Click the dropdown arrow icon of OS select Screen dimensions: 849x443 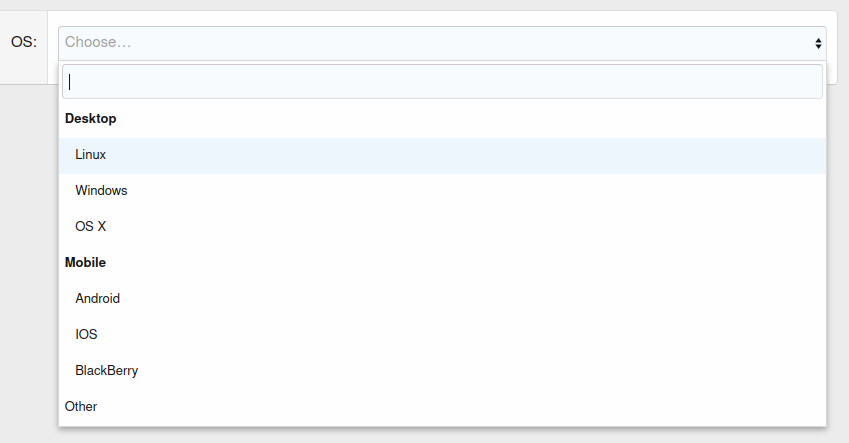click(x=818, y=43)
